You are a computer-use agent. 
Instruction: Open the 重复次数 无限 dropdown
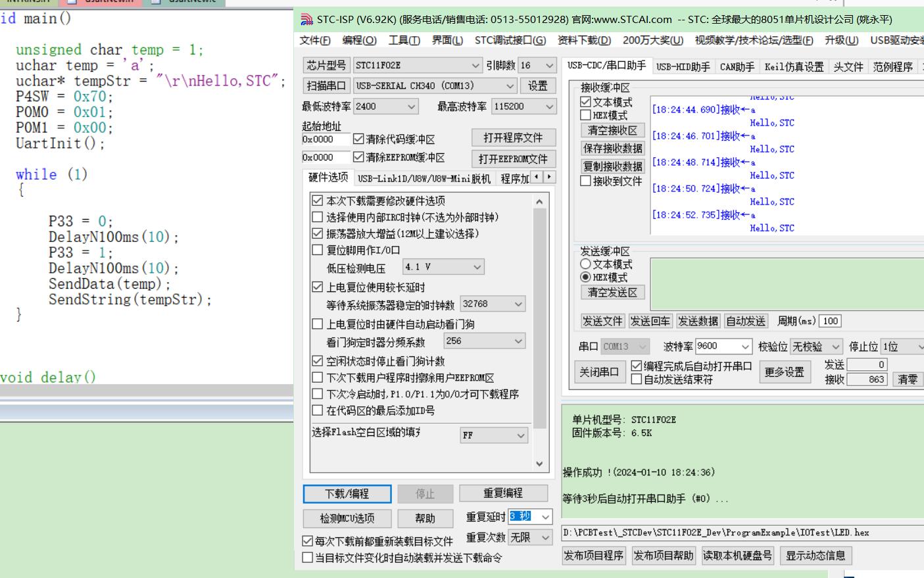[530, 537]
